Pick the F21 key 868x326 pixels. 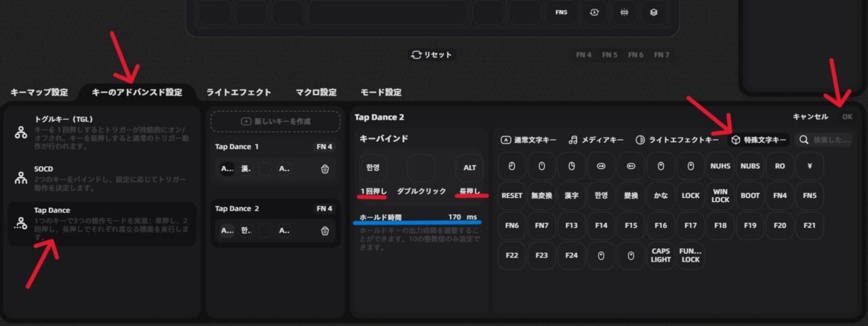click(810, 225)
